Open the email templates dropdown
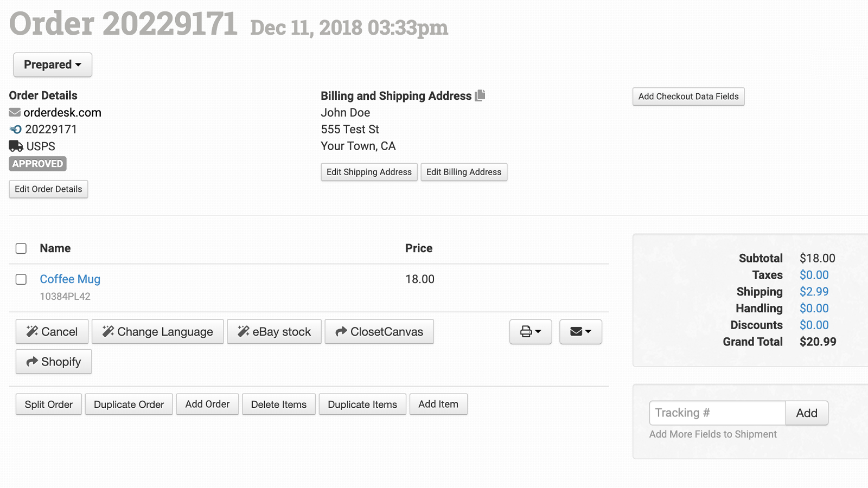 coord(580,331)
